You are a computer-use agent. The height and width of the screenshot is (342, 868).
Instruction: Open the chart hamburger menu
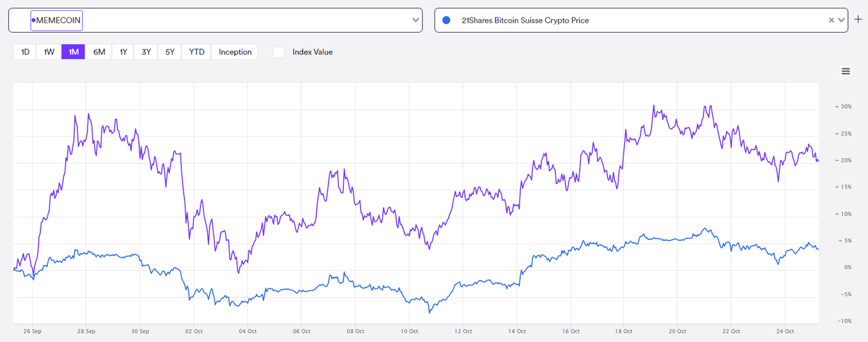point(846,71)
